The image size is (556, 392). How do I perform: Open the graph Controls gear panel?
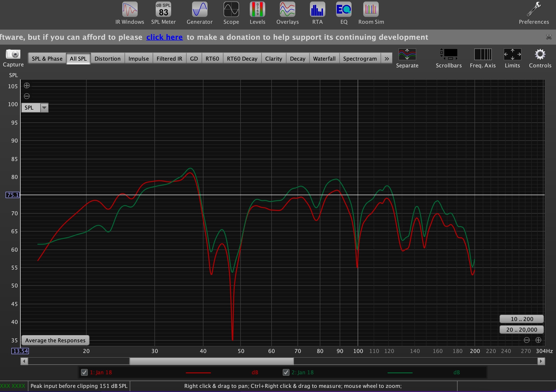pos(540,55)
